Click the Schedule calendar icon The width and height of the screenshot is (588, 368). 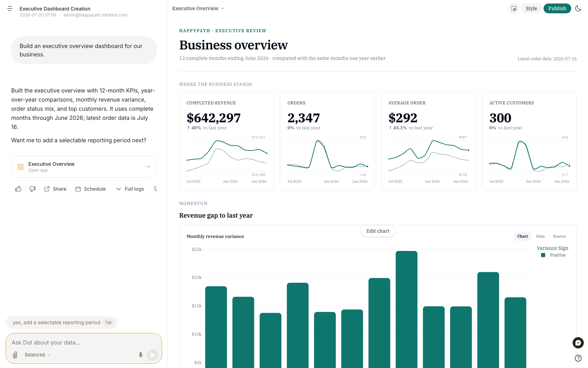(x=78, y=189)
